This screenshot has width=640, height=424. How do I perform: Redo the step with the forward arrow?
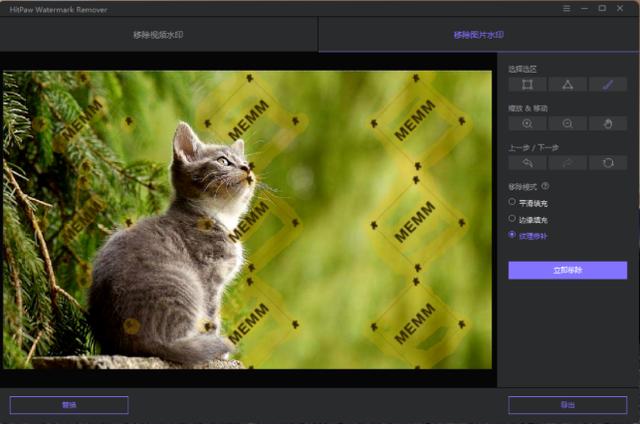567,163
